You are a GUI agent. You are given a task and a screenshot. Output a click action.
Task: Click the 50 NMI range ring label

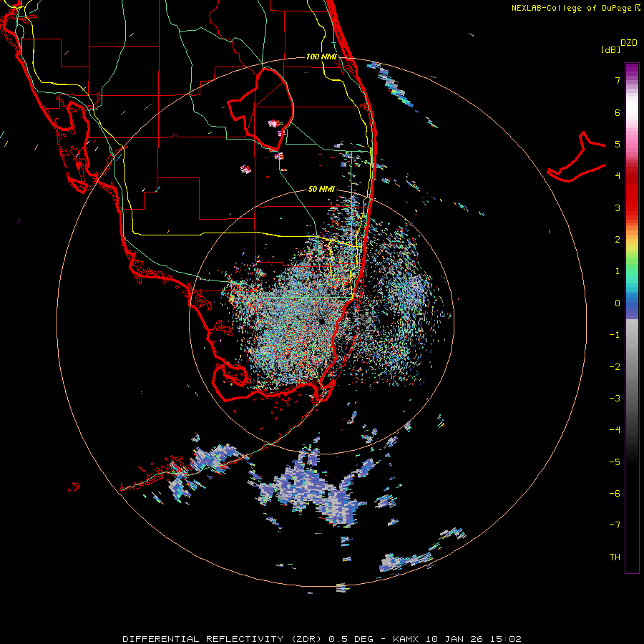[321, 189]
